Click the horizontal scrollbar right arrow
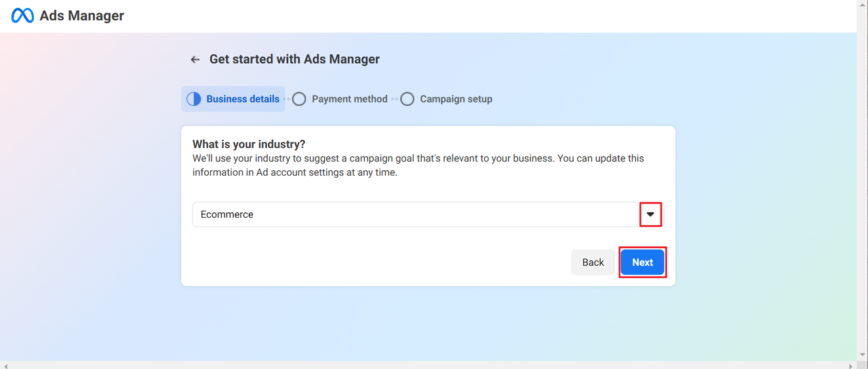The width and height of the screenshot is (868, 369). 852,366
